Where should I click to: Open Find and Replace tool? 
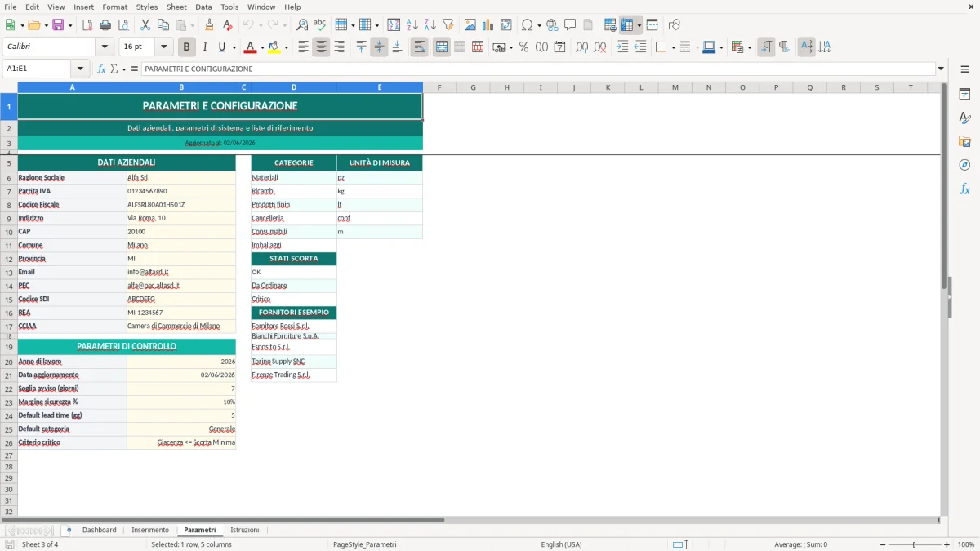coord(302,25)
